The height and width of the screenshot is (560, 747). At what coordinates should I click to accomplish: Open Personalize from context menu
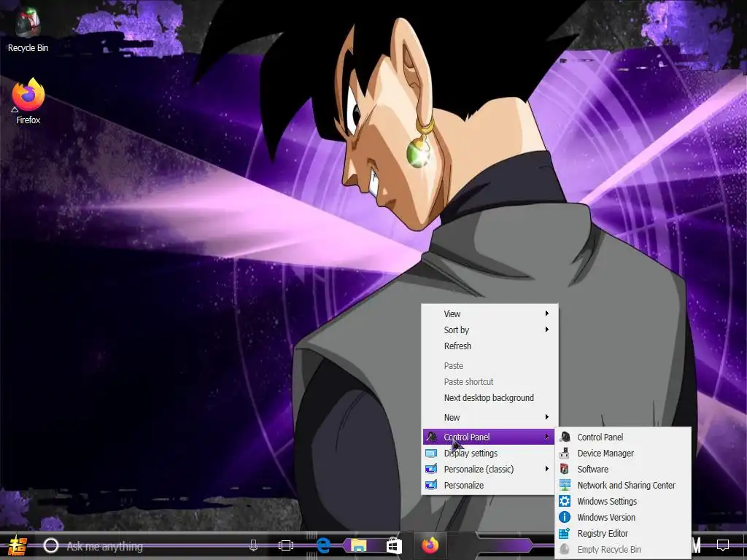(489, 485)
